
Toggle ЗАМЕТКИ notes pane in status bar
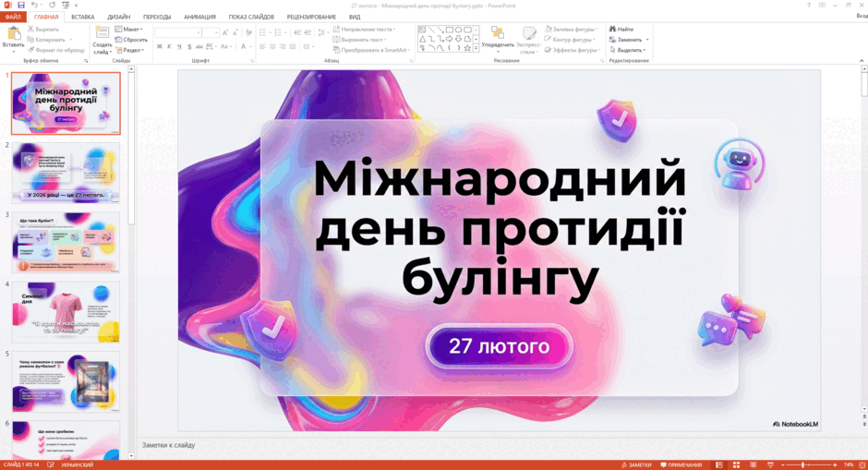(636, 465)
